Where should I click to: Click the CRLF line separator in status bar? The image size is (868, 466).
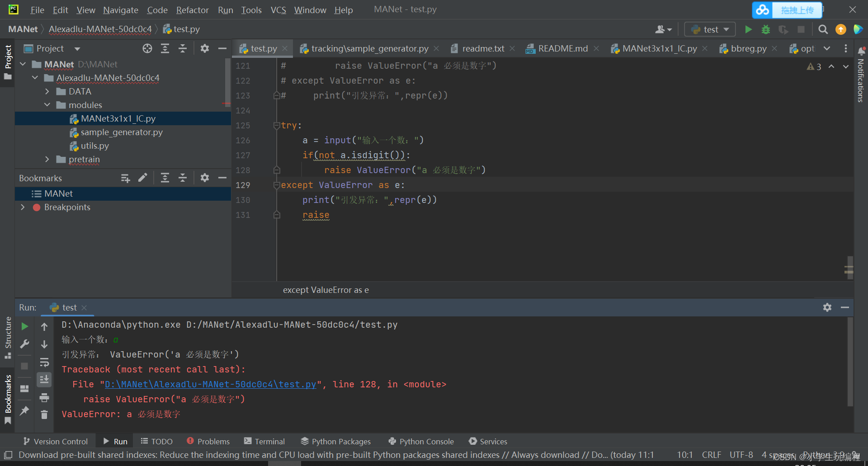[712, 455]
